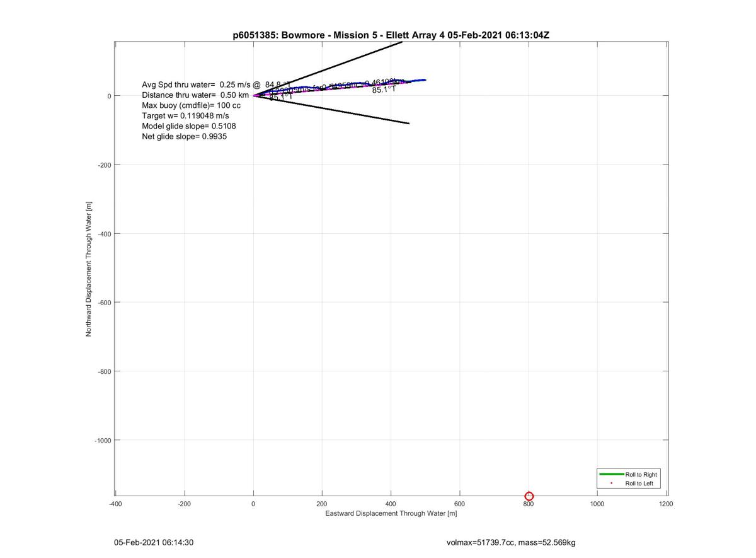Click the blue glider track end point
This screenshot has height=558, width=756.
[425, 80]
